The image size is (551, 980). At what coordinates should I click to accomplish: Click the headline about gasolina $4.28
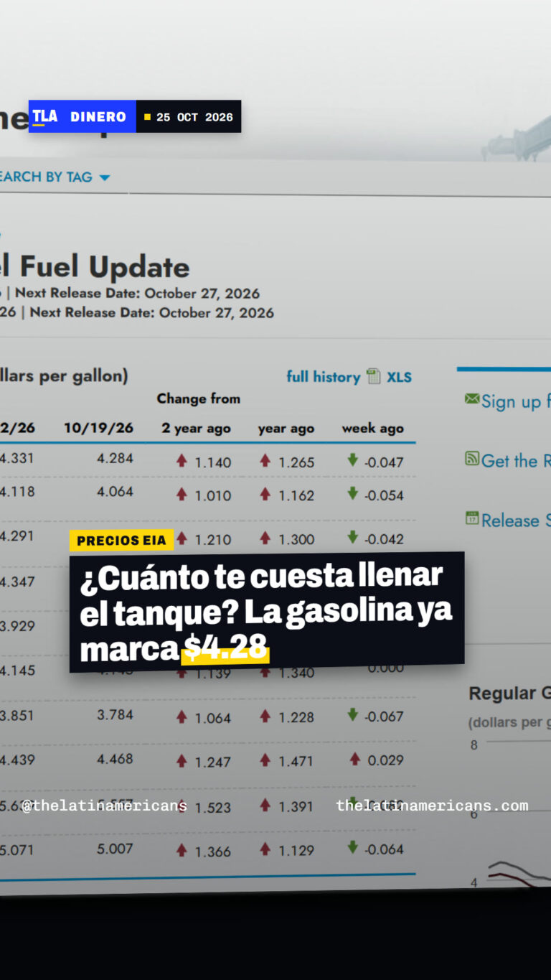tap(266, 612)
